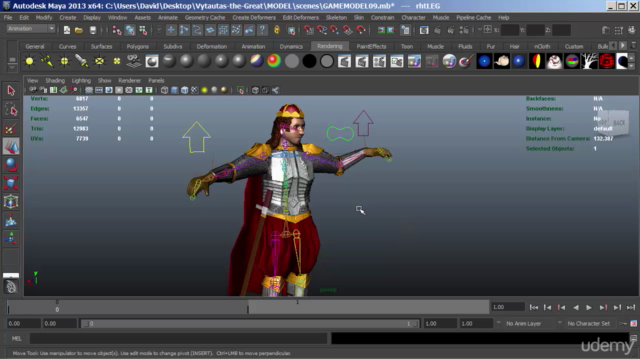Click the Open Scene folder icon
This screenshot has width=640, height=360.
coord(79,30)
